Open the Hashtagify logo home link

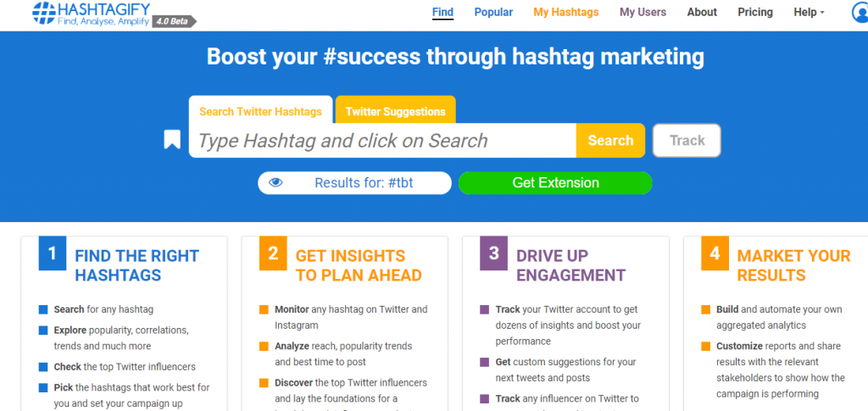(x=92, y=13)
